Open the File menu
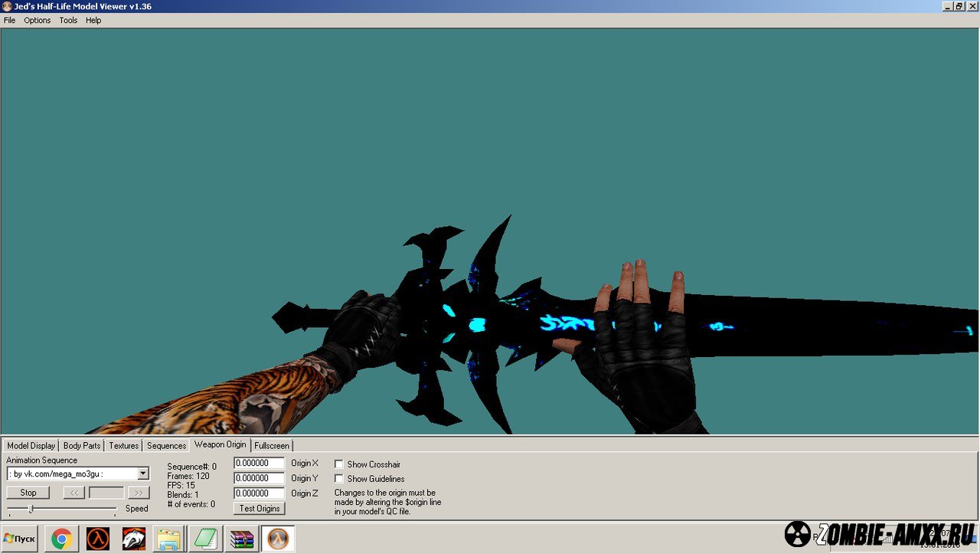The image size is (980, 554). (x=9, y=21)
